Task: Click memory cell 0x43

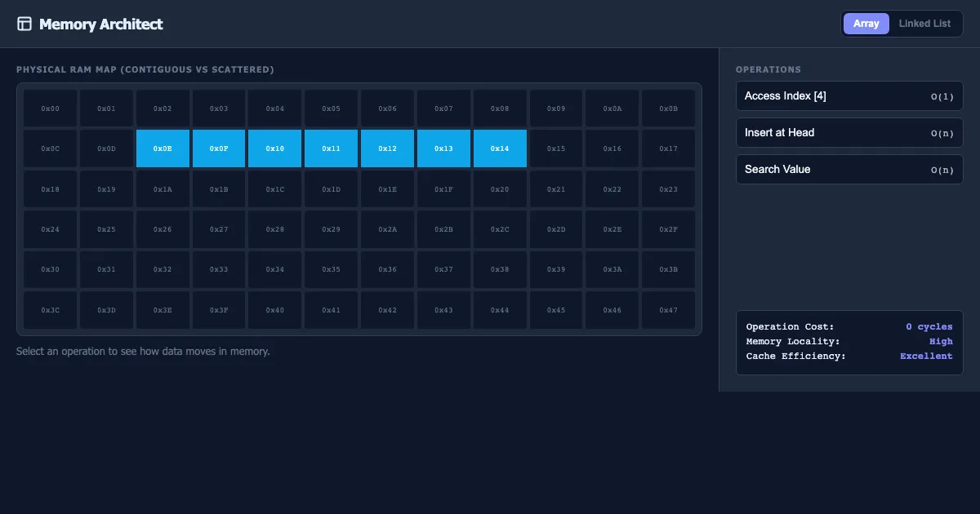Action: (x=443, y=310)
